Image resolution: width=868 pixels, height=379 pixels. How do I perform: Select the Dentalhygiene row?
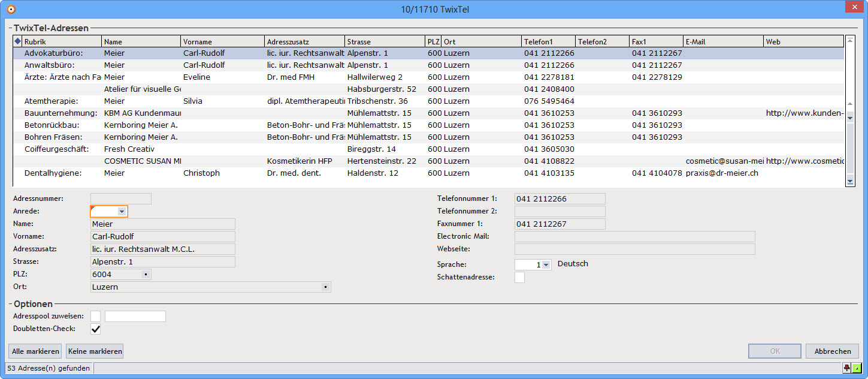click(x=428, y=173)
